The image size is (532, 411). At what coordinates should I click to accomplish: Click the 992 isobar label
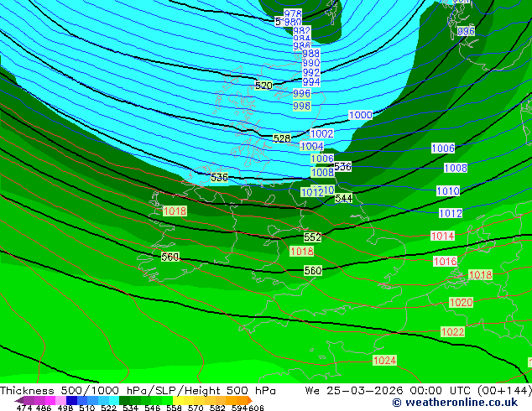[x=311, y=72]
